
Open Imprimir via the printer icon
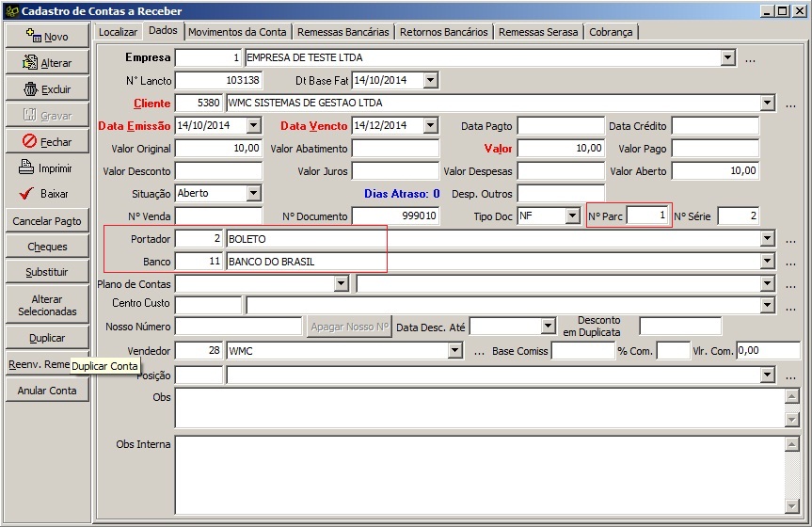(47, 168)
